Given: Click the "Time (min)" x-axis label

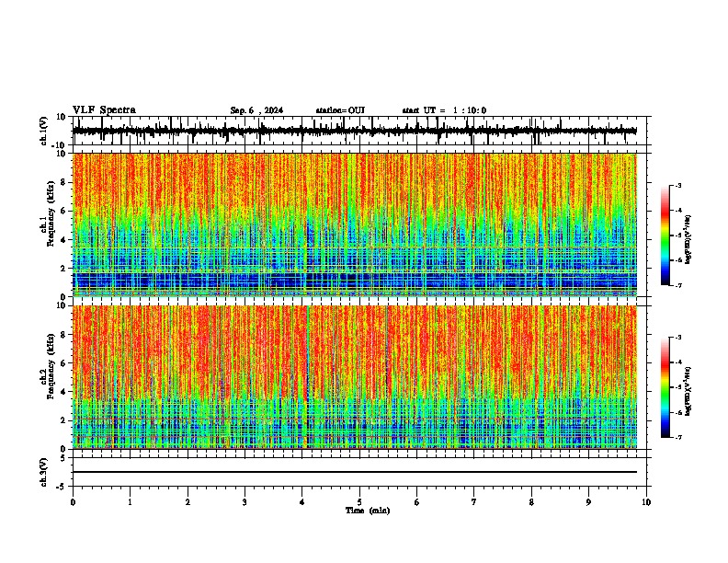Looking at the screenshot, I should click(368, 511).
